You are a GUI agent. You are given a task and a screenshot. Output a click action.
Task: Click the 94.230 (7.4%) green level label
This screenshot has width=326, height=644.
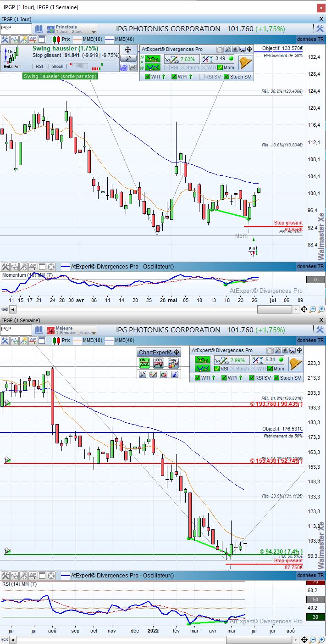[281, 551]
